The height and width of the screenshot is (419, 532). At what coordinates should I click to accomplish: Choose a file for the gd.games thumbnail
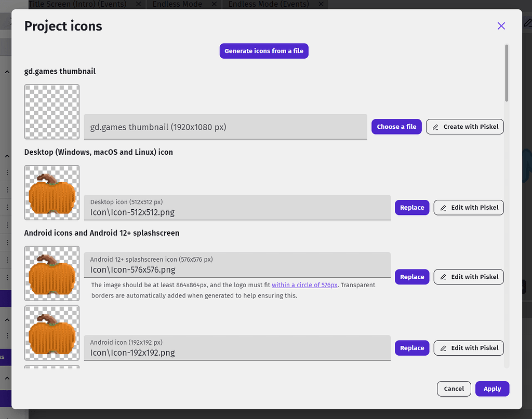click(396, 126)
